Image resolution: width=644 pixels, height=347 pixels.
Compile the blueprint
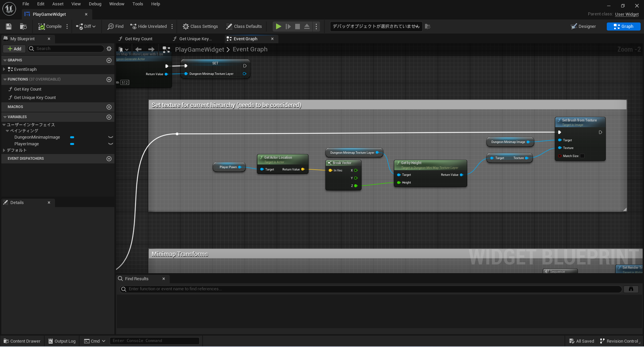point(50,27)
